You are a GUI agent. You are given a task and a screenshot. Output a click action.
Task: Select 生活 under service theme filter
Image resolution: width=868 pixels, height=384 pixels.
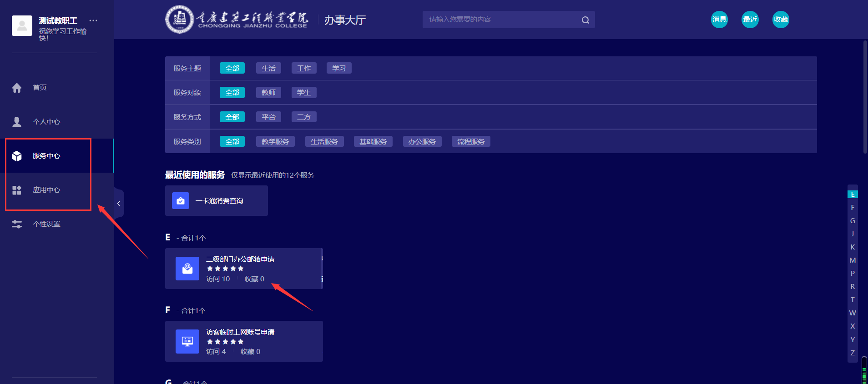coord(268,68)
